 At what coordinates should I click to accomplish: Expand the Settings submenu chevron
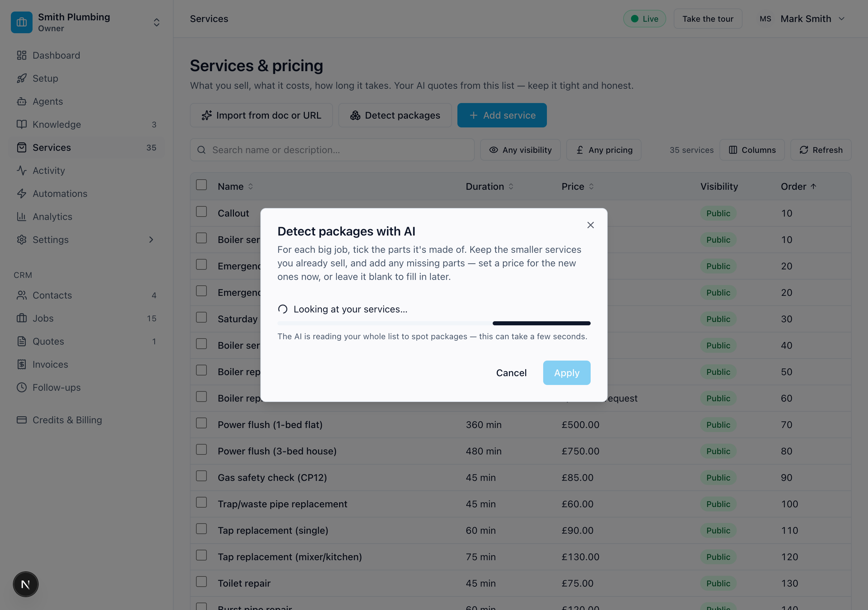click(x=151, y=240)
